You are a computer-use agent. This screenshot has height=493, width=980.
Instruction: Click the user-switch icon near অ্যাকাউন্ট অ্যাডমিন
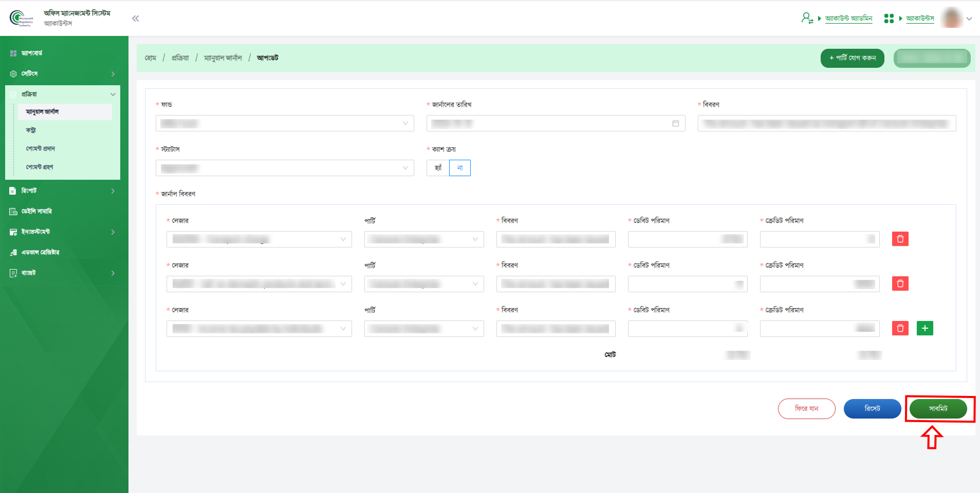807,18
